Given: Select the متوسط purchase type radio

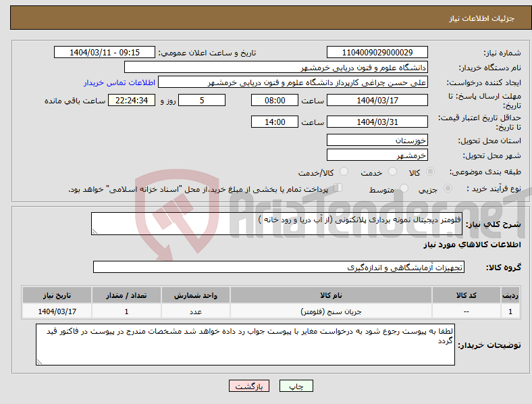Looking at the screenshot, I should 404,188.
